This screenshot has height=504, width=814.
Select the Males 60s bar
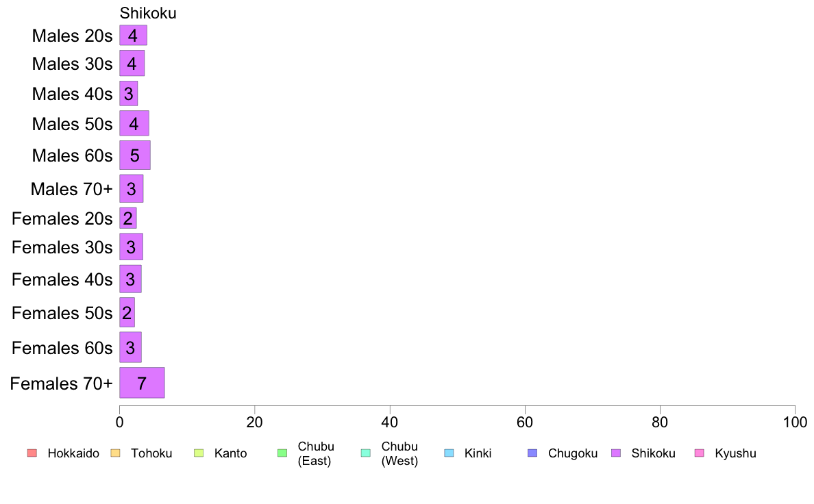pos(135,155)
